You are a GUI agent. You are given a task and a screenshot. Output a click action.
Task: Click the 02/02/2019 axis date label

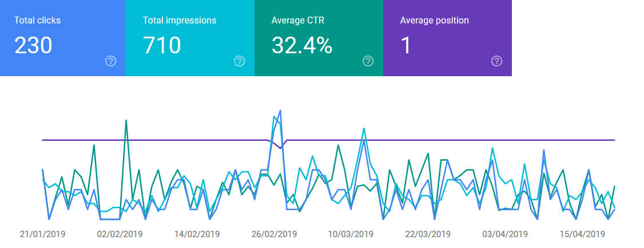(120, 234)
